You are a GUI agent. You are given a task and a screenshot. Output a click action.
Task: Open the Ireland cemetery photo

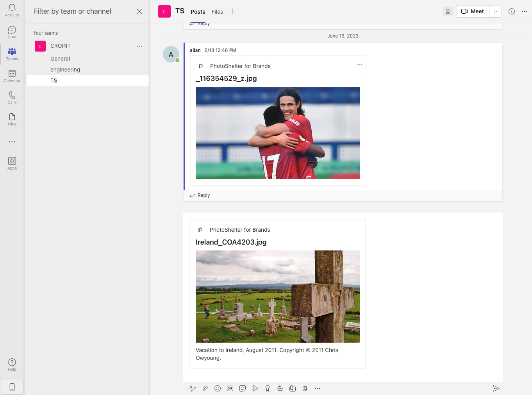pos(278,297)
